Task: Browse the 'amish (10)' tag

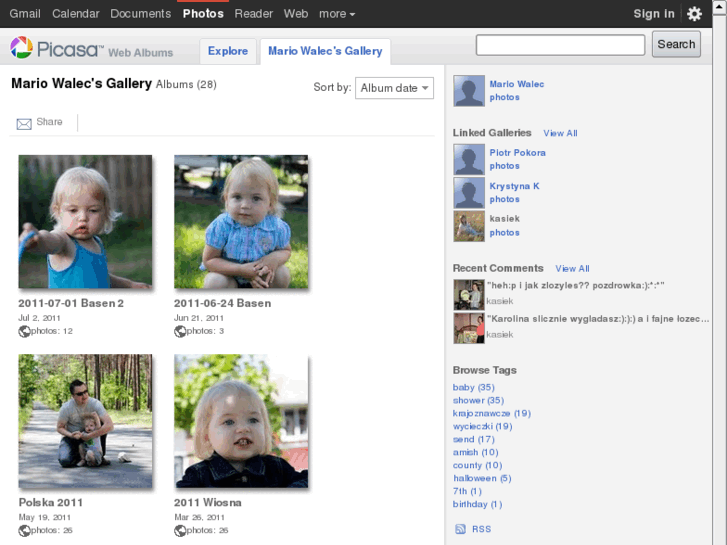Action: (x=476, y=452)
